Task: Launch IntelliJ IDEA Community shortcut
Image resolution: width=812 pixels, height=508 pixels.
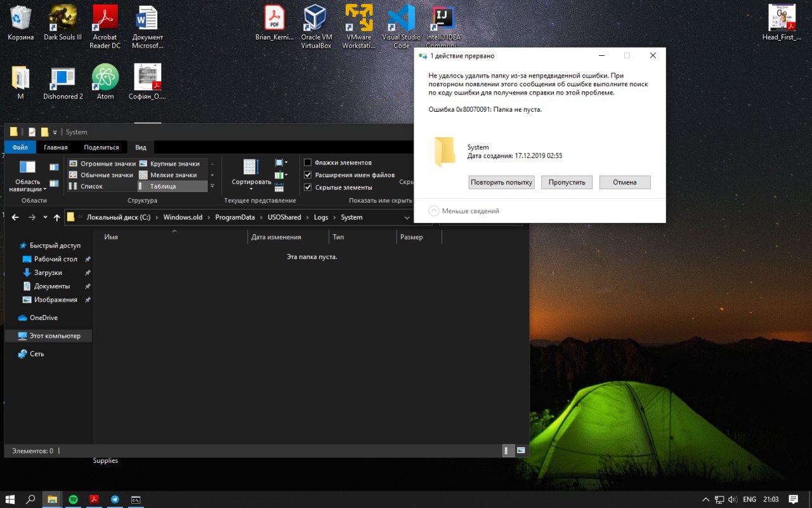Action: [x=443, y=27]
